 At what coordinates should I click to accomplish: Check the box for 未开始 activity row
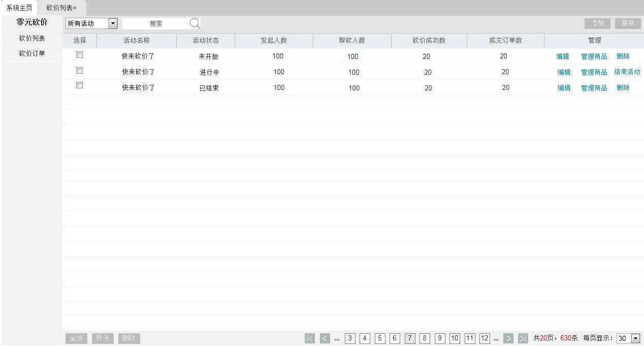pyautogui.click(x=79, y=55)
